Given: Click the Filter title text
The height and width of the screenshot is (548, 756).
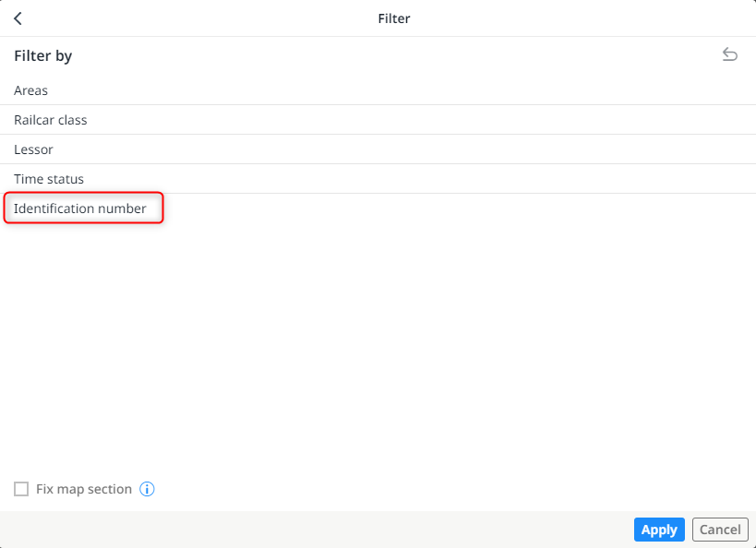Looking at the screenshot, I should pos(394,18).
